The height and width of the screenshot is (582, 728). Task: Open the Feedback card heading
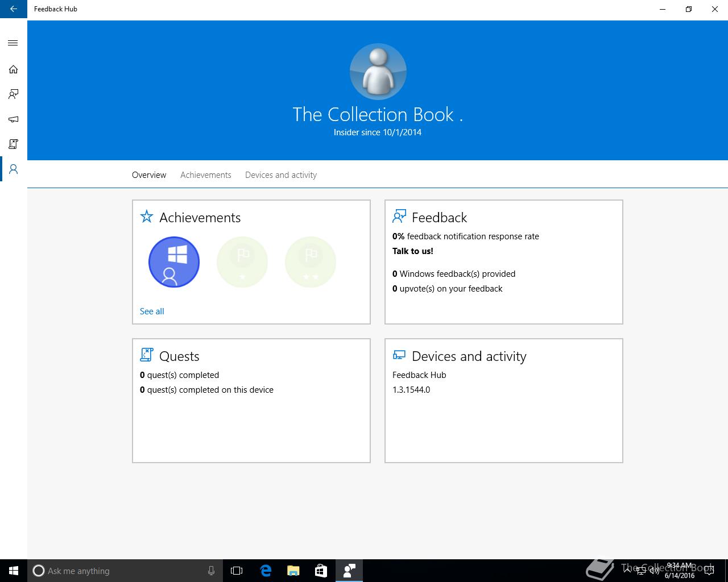coord(439,218)
